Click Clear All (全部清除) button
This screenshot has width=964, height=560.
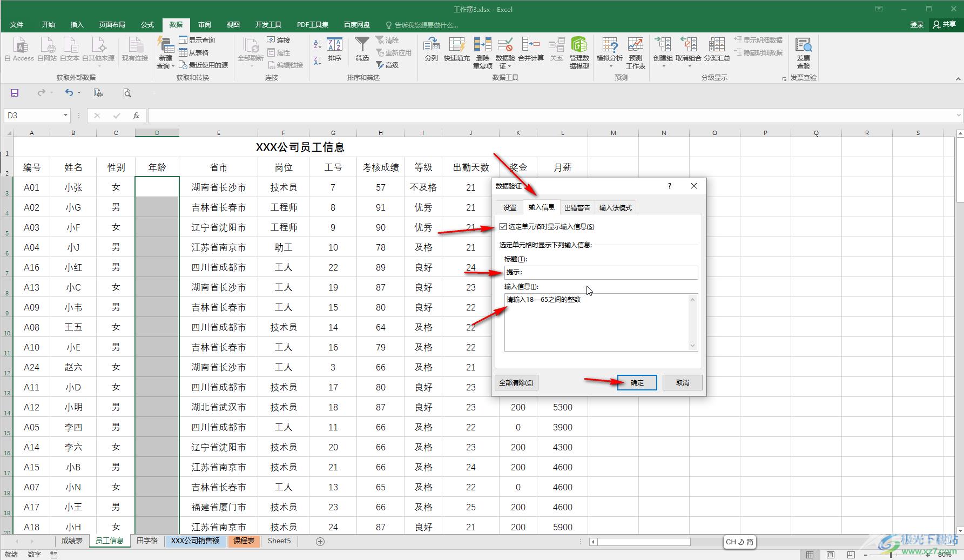coord(516,382)
